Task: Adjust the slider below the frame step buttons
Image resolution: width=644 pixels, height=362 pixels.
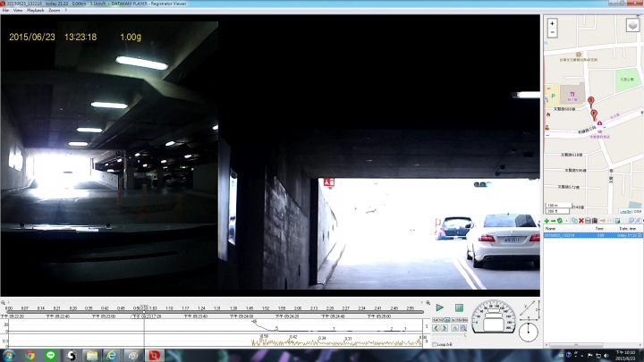Action: 449,335
